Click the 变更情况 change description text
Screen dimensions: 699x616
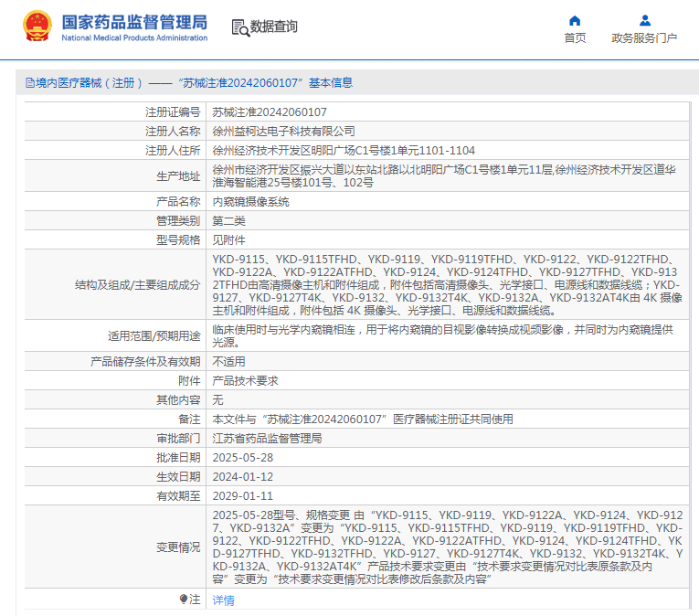(448, 547)
